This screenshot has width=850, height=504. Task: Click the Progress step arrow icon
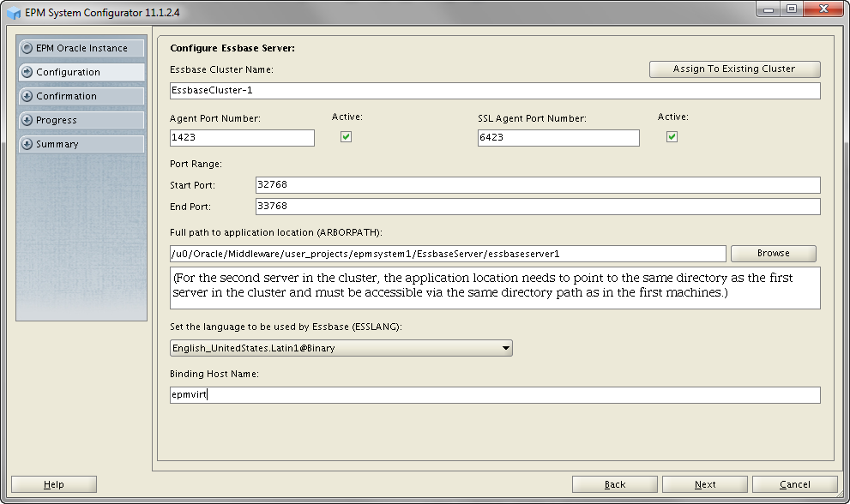(x=27, y=120)
